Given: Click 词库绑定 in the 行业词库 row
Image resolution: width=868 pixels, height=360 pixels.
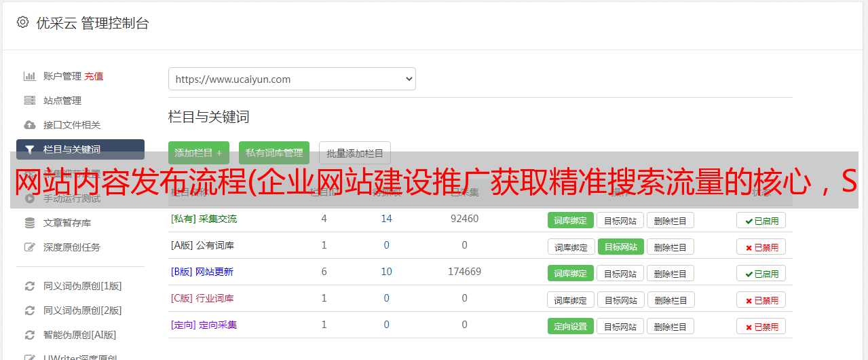Looking at the screenshot, I should (x=571, y=300).
